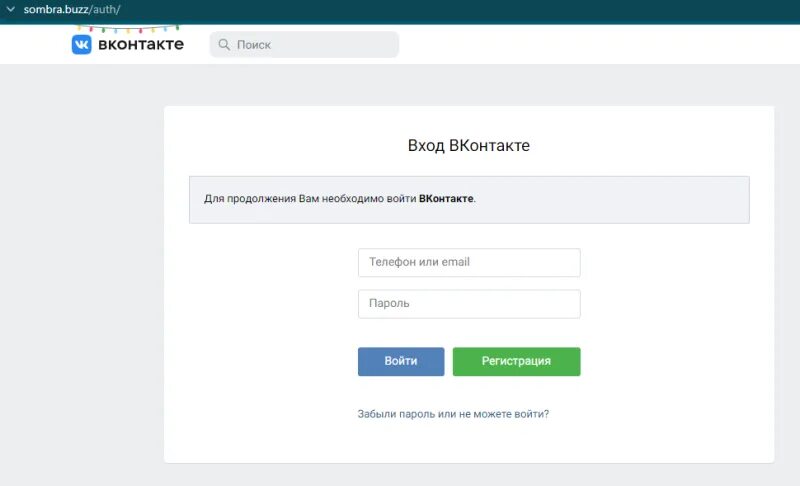Click the Для продолжения Вам необходимо войти notice
This screenshot has height=486, width=800.
click(x=469, y=199)
